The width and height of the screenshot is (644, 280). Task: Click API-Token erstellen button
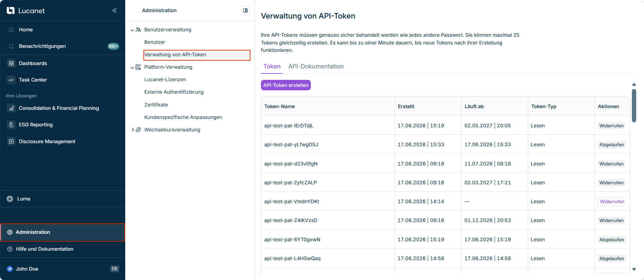click(x=286, y=85)
